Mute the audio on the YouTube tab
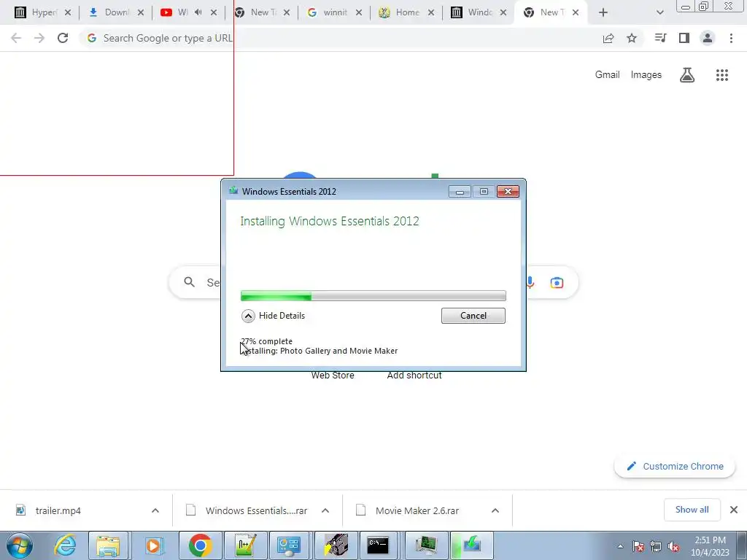The width and height of the screenshot is (747, 560). (x=198, y=12)
